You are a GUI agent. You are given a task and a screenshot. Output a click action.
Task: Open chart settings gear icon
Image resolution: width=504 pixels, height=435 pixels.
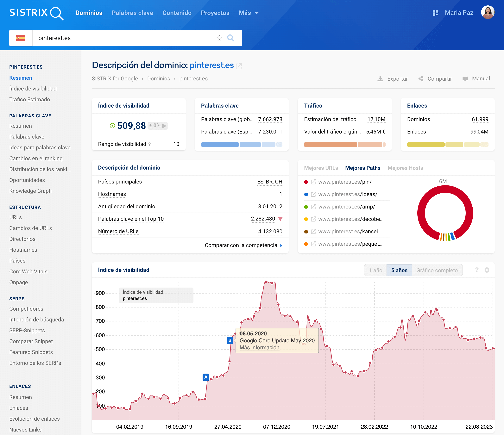click(x=487, y=270)
